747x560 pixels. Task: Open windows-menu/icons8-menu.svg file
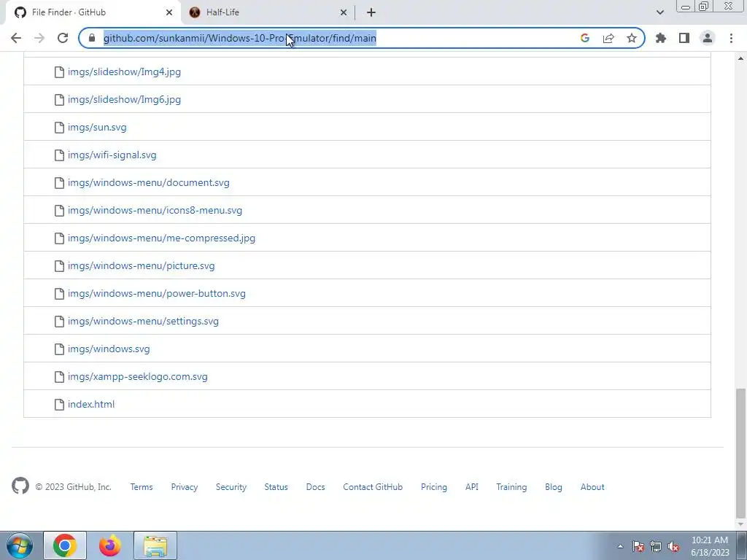pyautogui.click(x=155, y=211)
